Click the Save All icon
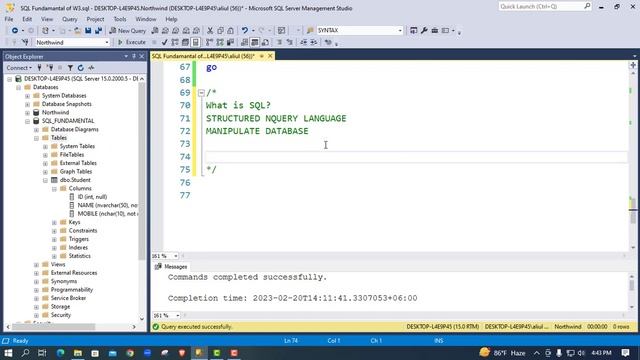640x360 pixels. click(98, 31)
